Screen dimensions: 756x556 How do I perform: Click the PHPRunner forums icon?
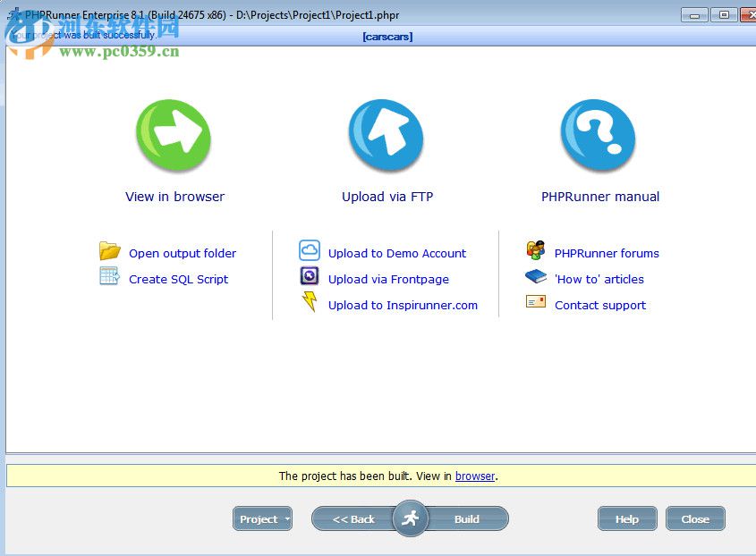click(x=534, y=251)
